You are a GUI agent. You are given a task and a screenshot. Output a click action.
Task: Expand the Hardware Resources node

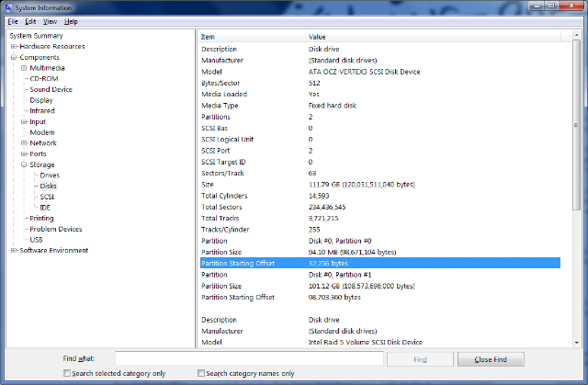pyautogui.click(x=14, y=47)
